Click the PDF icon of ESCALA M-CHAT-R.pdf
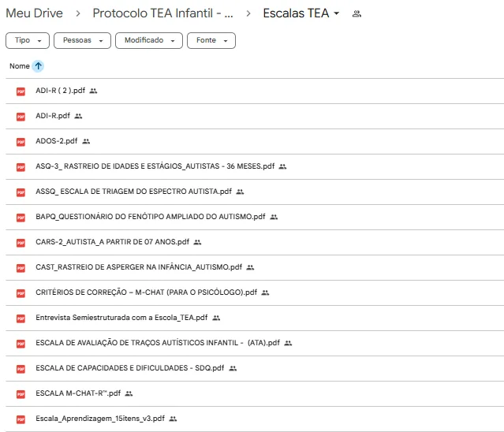Image resolution: width=504 pixels, height=432 pixels. (x=21, y=394)
